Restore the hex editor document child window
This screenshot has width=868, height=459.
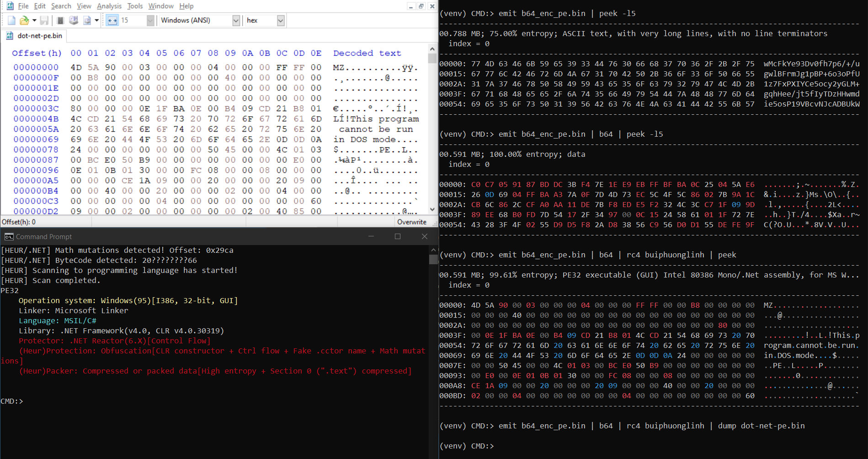tap(421, 6)
